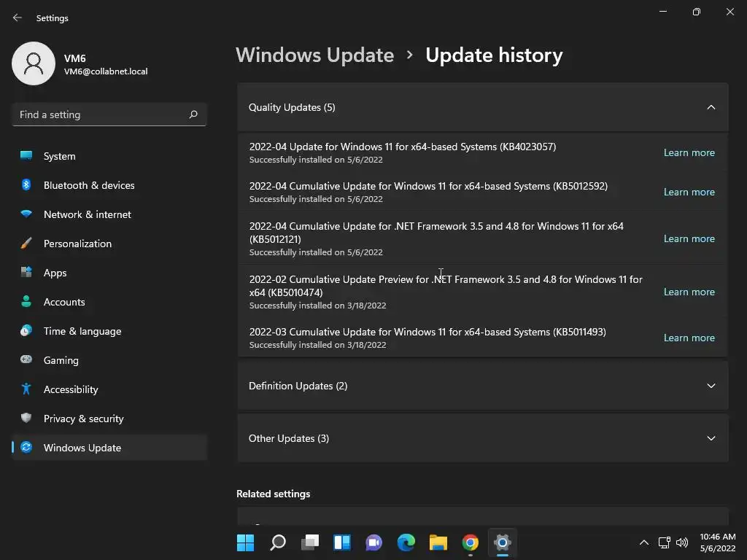The width and height of the screenshot is (747, 560).
Task: Open Privacy & security shield icon
Action: [x=26, y=418]
